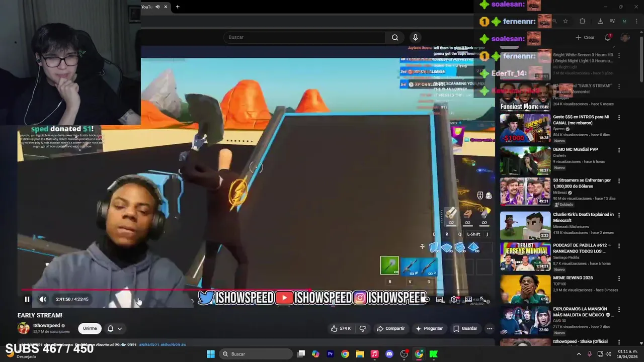Screen dimensions: 644x362
Task: Open Charlie Kirk's Death Explained in Minecraft title
Action: [x=583, y=217]
